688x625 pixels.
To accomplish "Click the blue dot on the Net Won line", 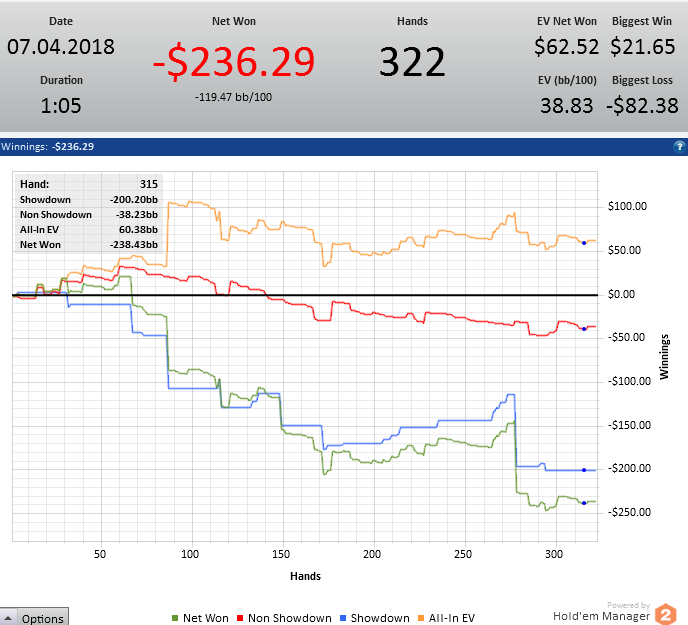I will [x=584, y=503].
